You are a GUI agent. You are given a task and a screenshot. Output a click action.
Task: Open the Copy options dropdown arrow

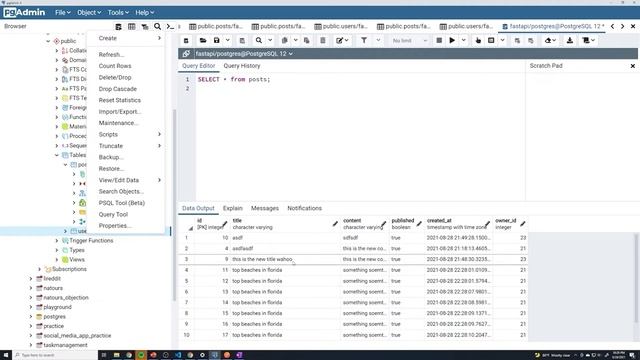[296, 40]
